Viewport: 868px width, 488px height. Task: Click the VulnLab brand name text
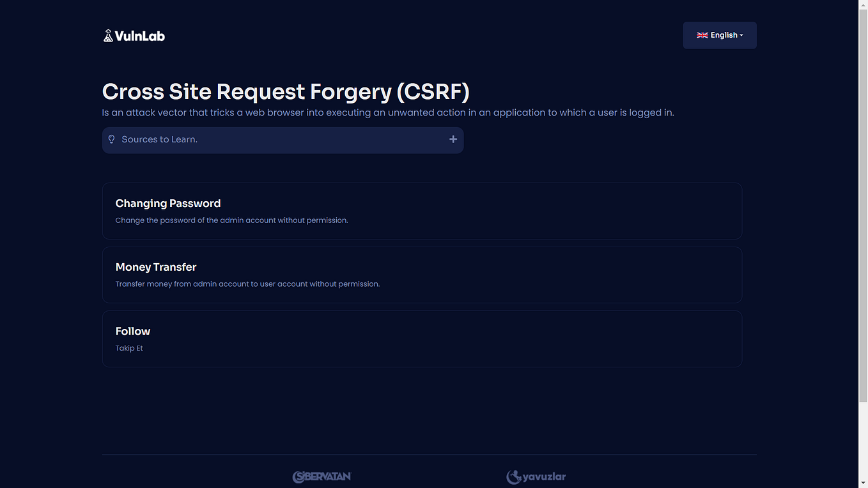pos(140,35)
